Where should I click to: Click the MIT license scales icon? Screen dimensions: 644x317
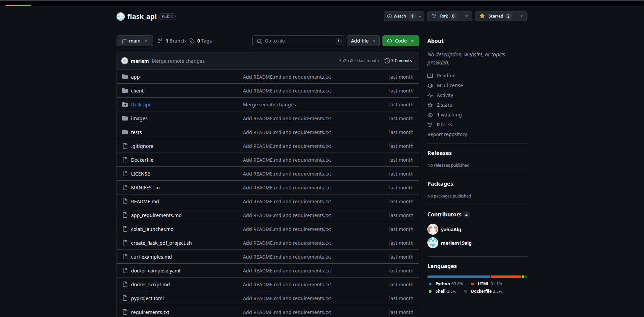pyautogui.click(x=431, y=85)
